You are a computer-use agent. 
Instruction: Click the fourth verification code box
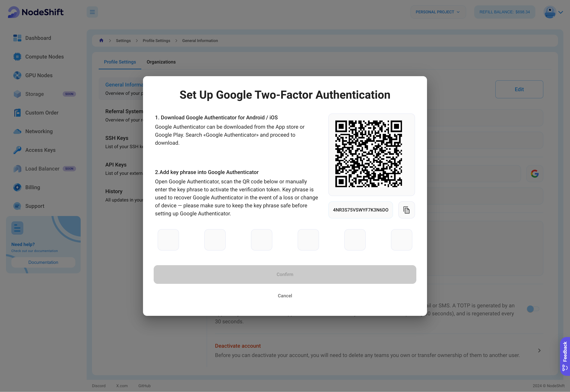(x=308, y=240)
